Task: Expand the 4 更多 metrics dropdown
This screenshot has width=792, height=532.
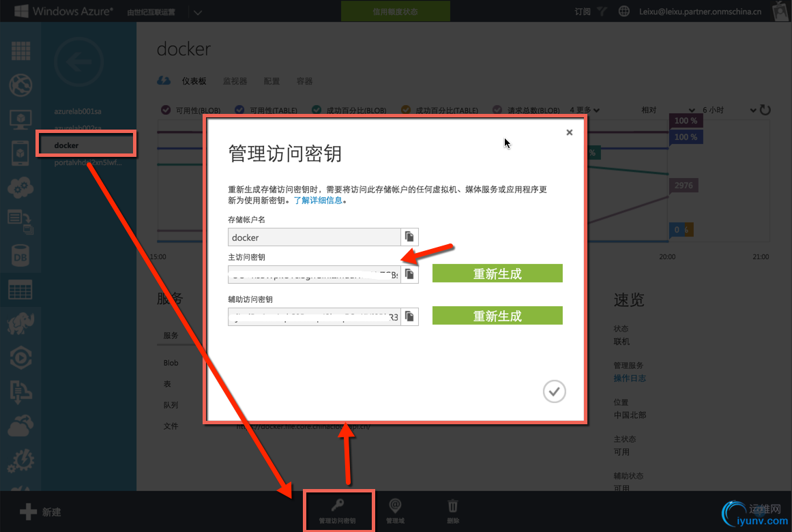Action: click(x=585, y=110)
